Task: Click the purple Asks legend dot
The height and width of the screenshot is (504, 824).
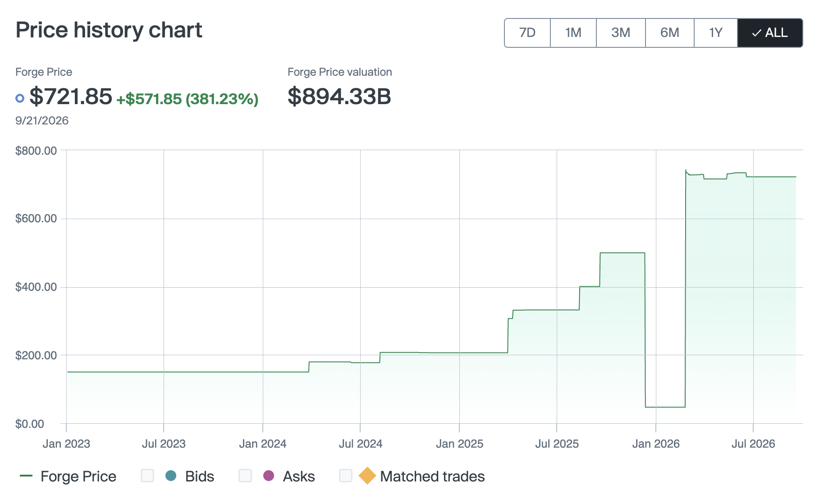Action: tap(269, 476)
